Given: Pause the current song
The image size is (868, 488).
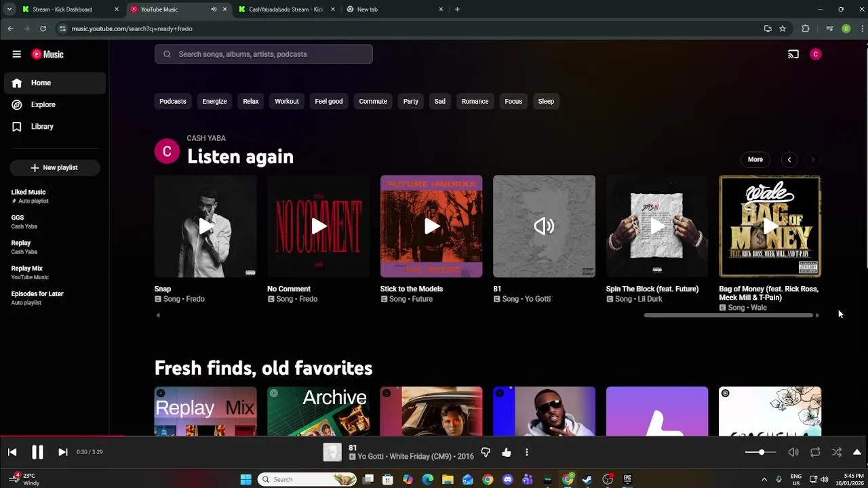Looking at the screenshot, I should (x=37, y=452).
